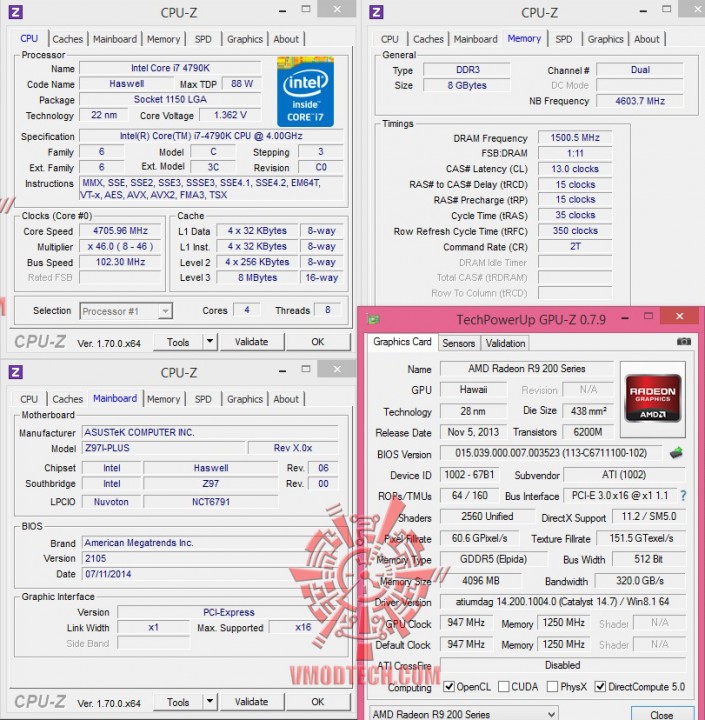Click the Radeon Graphics AMD logo
The width and height of the screenshot is (705, 720).
pos(653,398)
